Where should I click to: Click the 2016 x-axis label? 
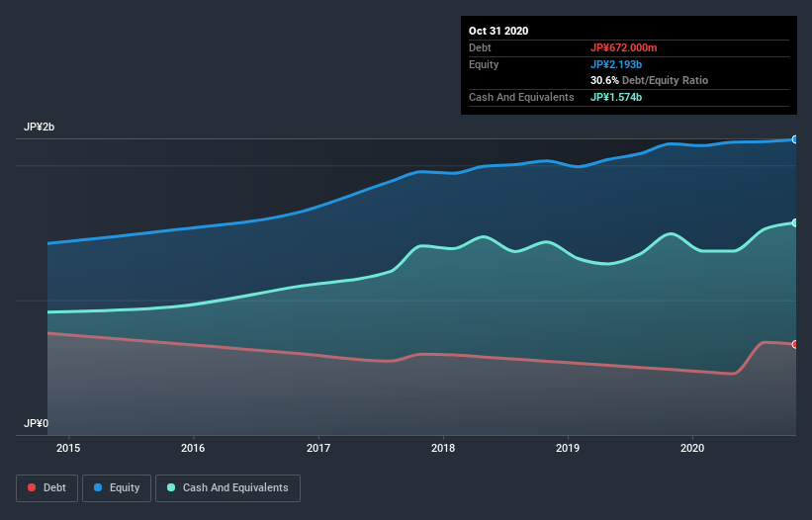coord(193,448)
